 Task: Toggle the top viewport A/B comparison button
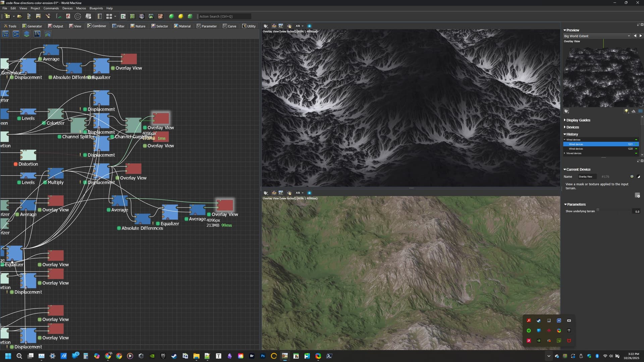coord(298,26)
